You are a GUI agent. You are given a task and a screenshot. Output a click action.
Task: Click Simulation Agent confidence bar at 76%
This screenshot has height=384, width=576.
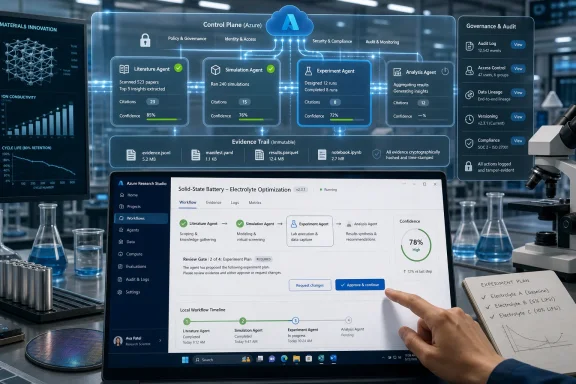(x=256, y=120)
